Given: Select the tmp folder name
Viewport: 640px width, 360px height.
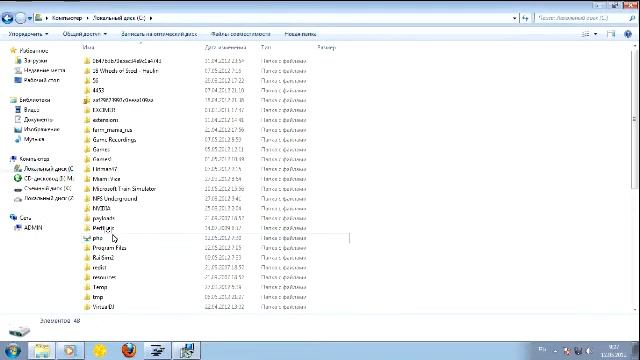Looking at the screenshot, I should pyautogui.click(x=98, y=297).
